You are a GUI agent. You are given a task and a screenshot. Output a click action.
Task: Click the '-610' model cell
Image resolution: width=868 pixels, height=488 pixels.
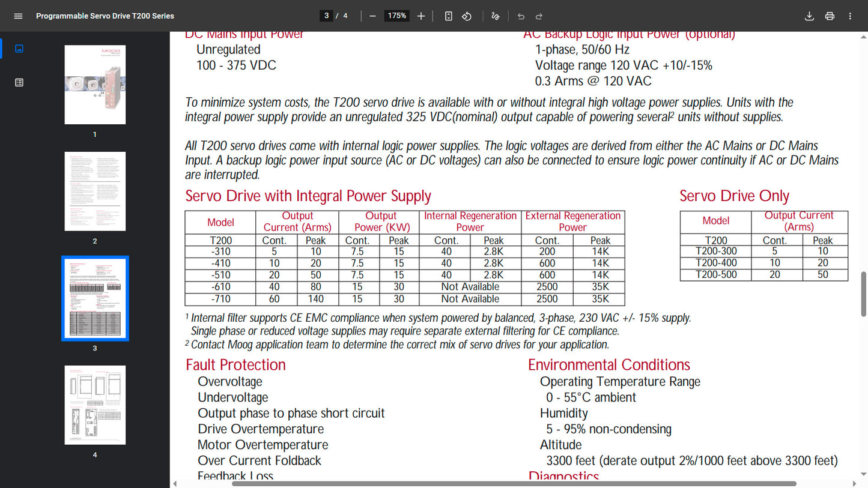(x=220, y=287)
